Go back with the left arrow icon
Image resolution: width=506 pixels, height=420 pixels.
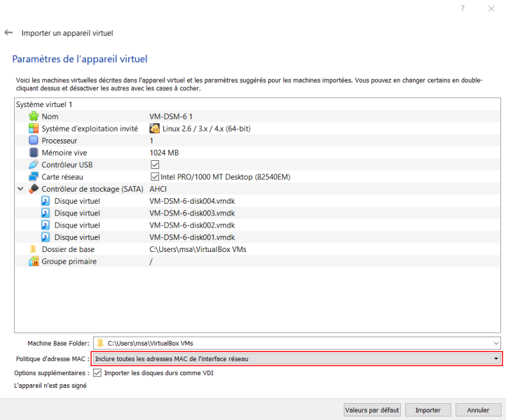click(x=8, y=33)
